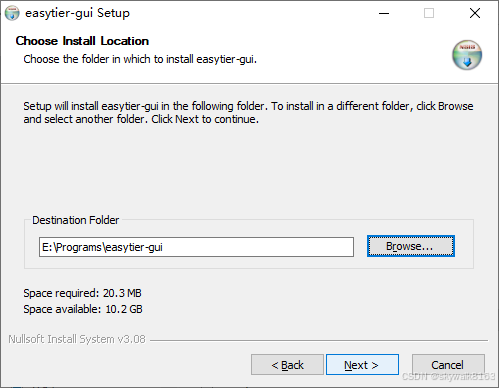Click the 'Nullsoft Install System v3.08' label
This screenshot has width=499, height=388.
point(77,339)
